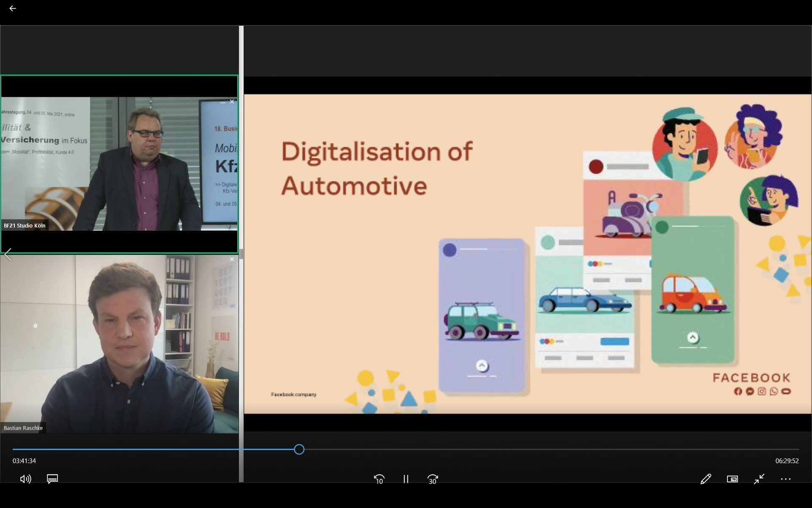Close the BF21 Studio Köln video panel
The image size is (812, 508).
click(x=232, y=102)
